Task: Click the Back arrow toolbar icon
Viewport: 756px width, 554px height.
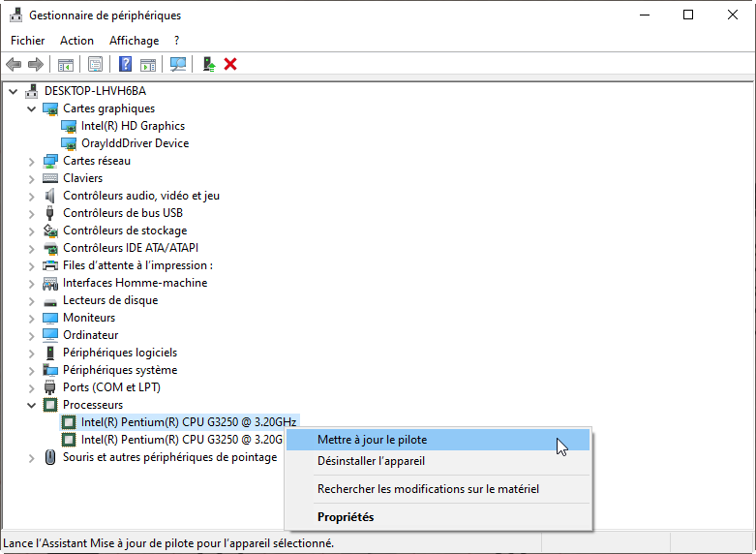Action: click(x=14, y=64)
